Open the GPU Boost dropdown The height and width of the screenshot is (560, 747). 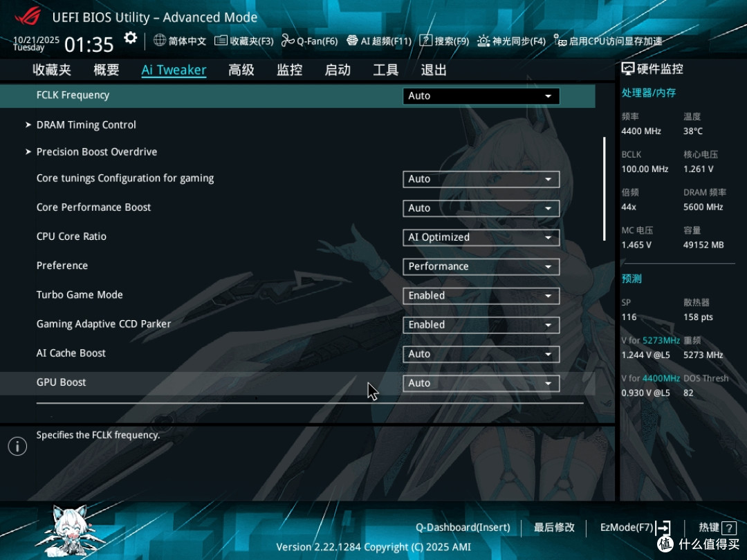[x=481, y=383]
